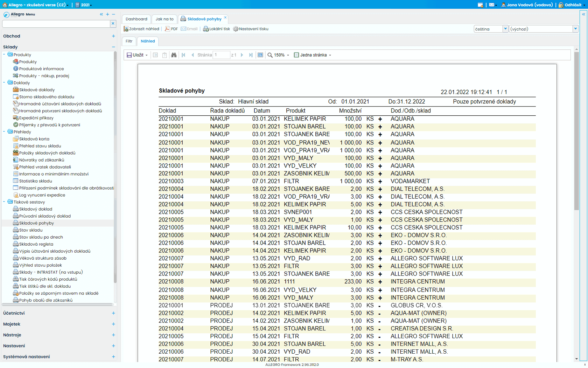
Task: Go to last page arrow in preview
Action: coord(251,55)
